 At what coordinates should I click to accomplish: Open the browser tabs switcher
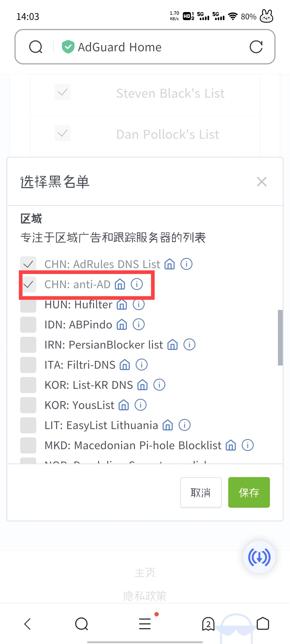pos(208,624)
